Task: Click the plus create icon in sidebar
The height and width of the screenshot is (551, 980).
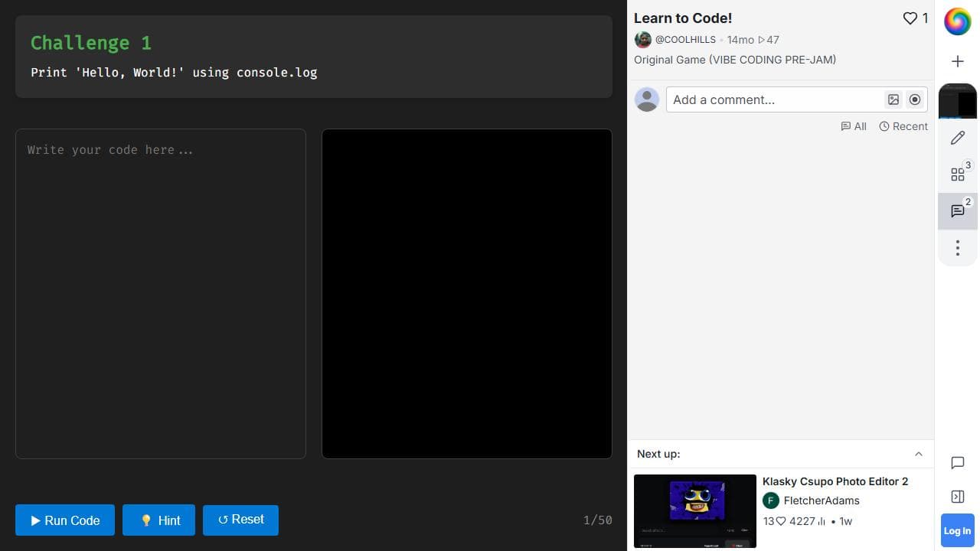Action: click(x=957, y=61)
